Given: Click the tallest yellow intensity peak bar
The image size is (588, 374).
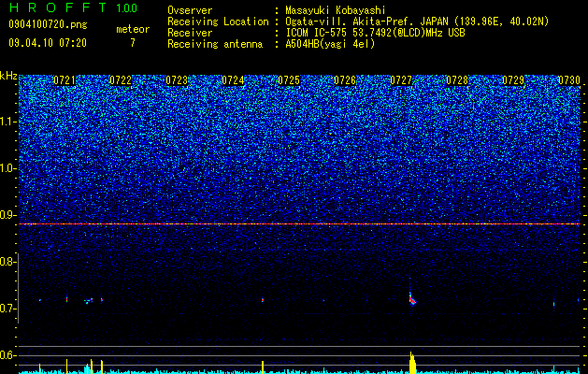Looking at the screenshot, I should (x=412, y=363).
